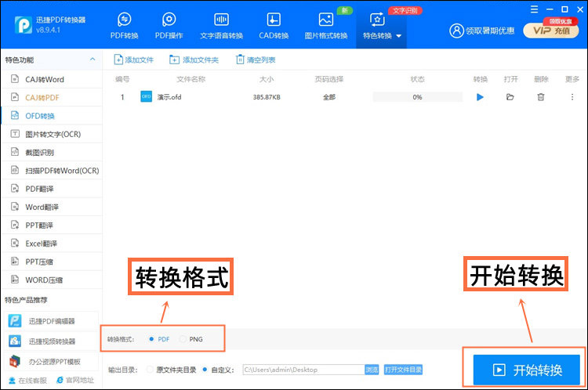The width and height of the screenshot is (588, 390).
Task: Delete 演示.ofd with the trash icon
Action: (x=541, y=97)
